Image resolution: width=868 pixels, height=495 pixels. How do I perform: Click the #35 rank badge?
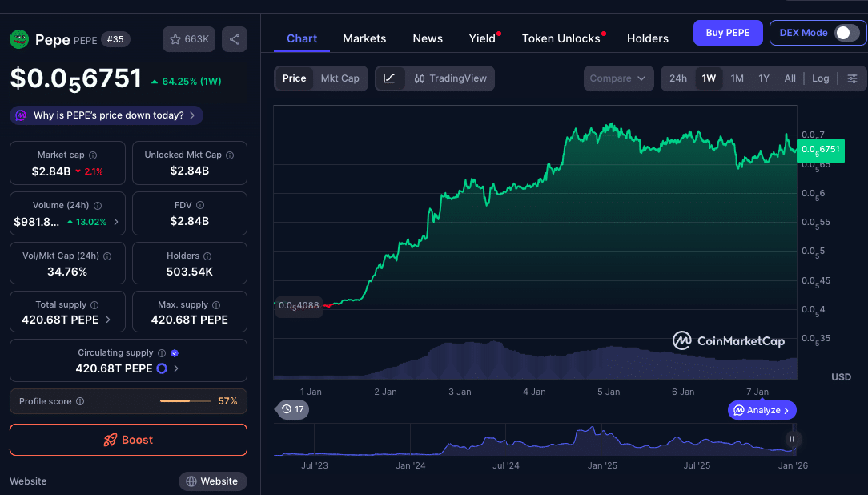click(x=115, y=39)
